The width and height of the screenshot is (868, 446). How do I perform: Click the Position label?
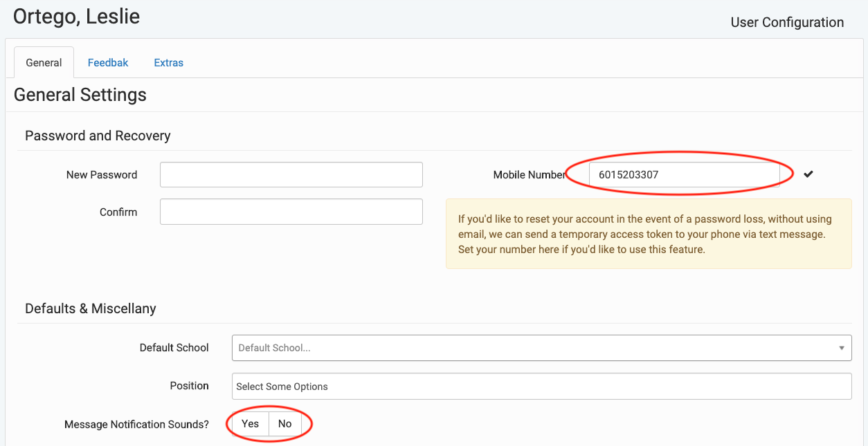[190, 386]
